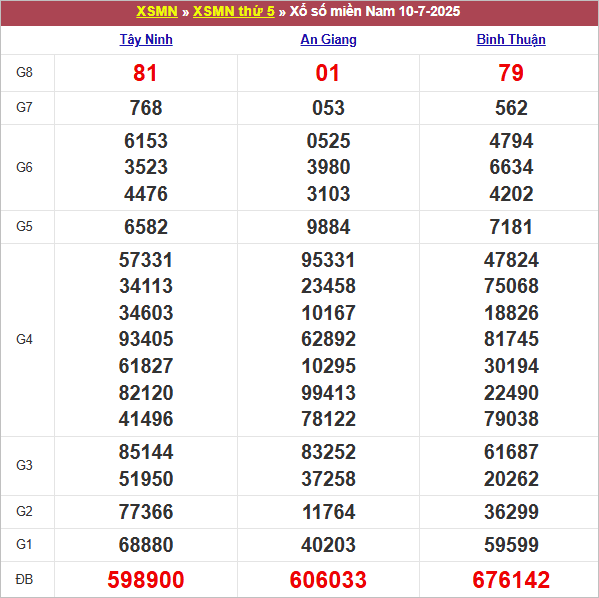Click G4 number 47824
599x598 pixels.
pyautogui.click(x=511, y=260)
